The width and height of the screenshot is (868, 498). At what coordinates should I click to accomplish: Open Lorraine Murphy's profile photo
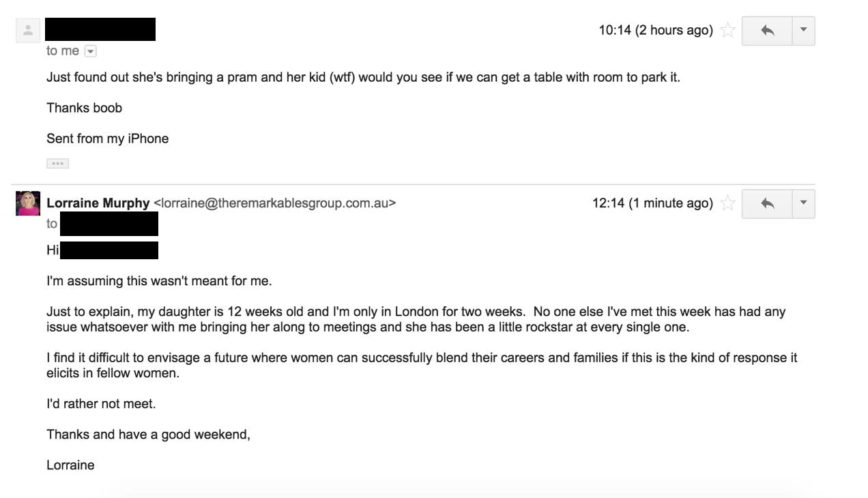[x=28, y=203]
